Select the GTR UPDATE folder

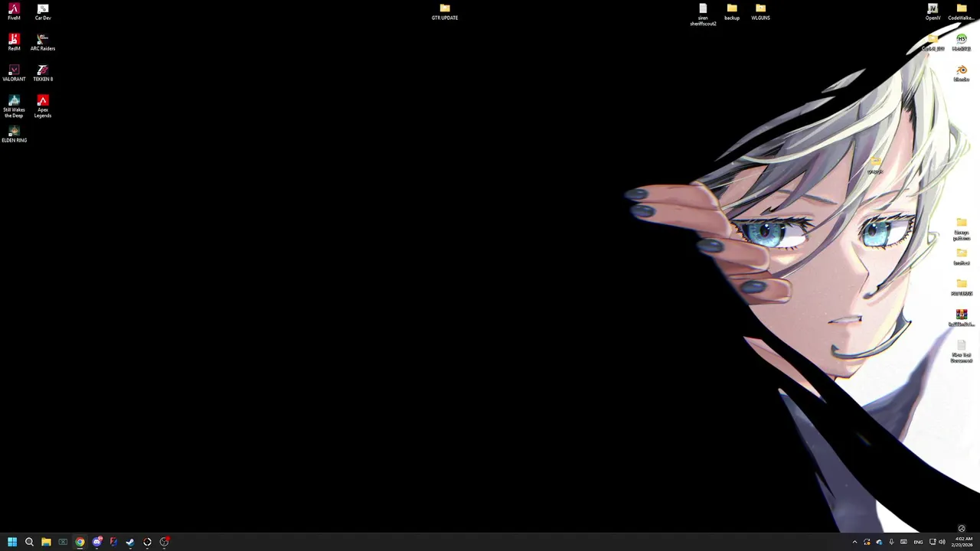click(x=445, y=12)
